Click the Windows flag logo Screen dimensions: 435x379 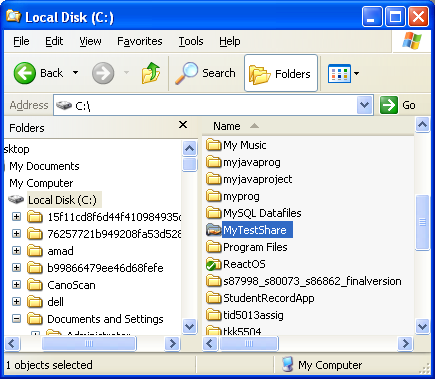[x=412, y=41]
